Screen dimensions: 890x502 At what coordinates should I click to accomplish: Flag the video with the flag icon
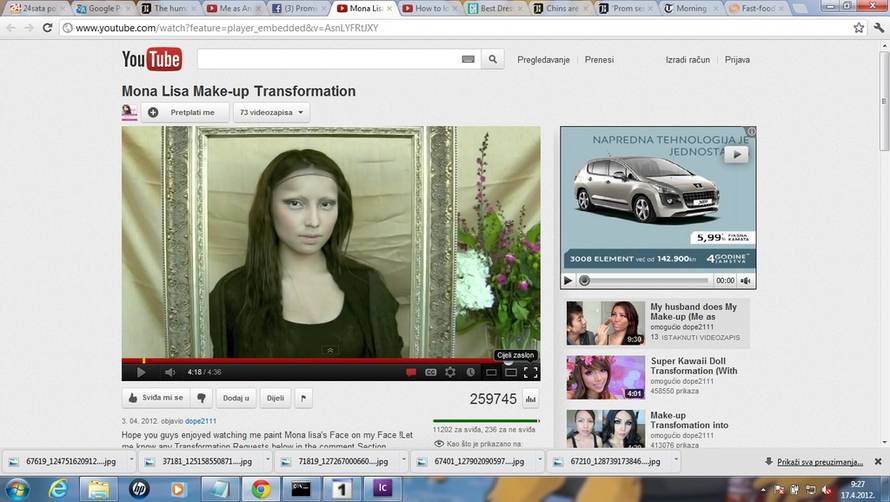pyautogui.click(x=303, y=398)
